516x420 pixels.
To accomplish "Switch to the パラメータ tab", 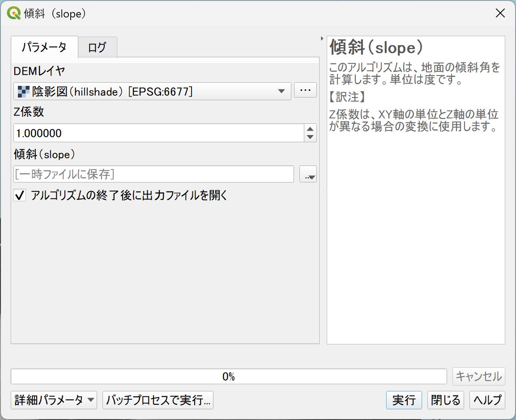I will pyautogui.click(x=44, y=47).
